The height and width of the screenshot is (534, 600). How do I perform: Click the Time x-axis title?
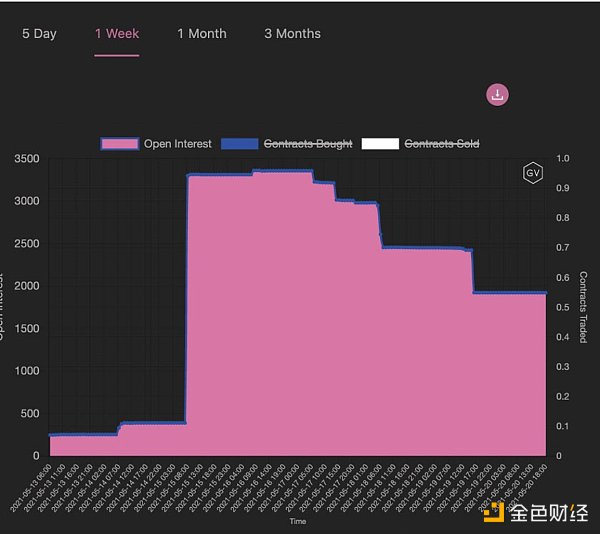click(x=298, y=521)
